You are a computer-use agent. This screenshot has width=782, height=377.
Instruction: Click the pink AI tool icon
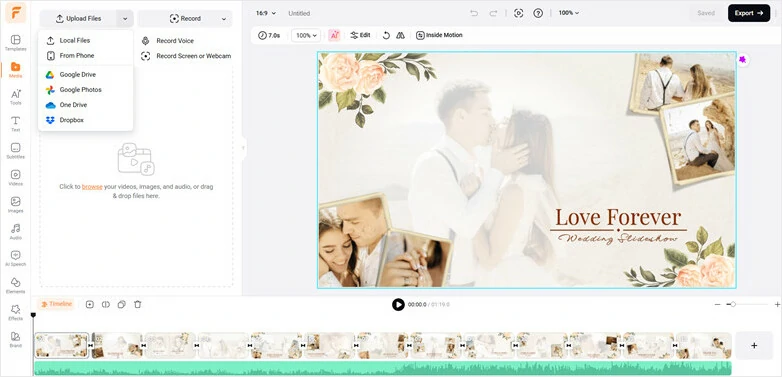point(334,35)
